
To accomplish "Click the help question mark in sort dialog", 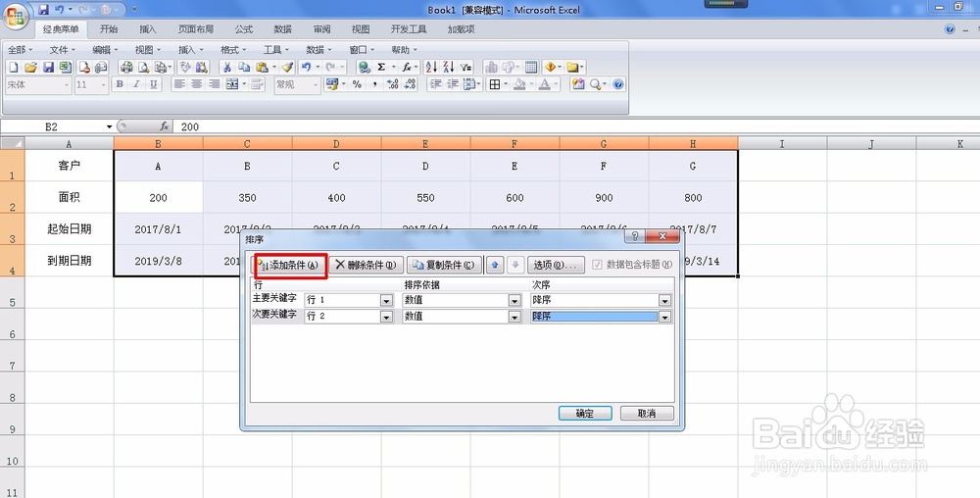I will 634,235.
